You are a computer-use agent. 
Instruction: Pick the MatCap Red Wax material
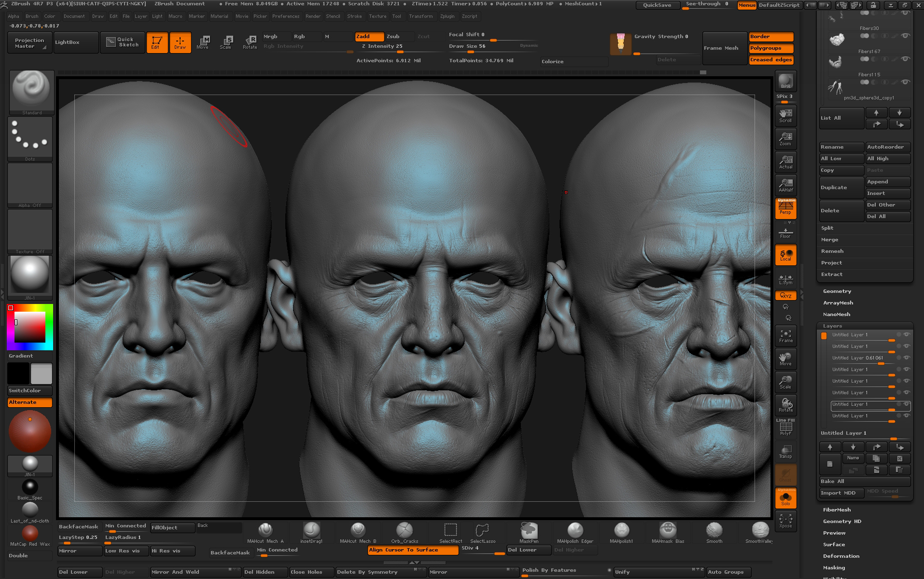click(30, 537)
